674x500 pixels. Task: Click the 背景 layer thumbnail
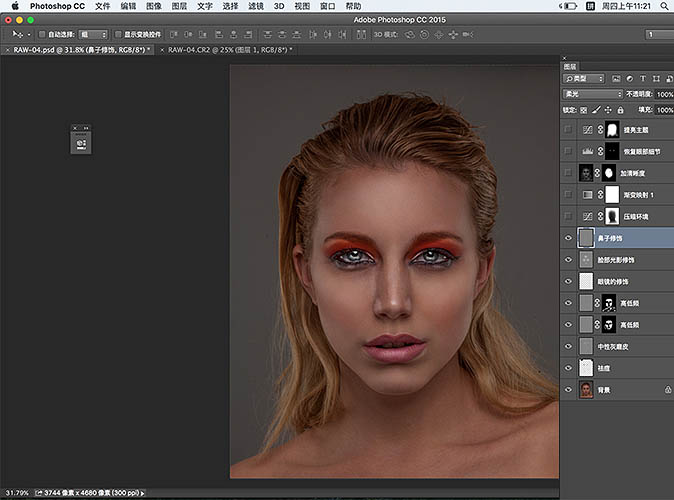click(586, 389)
